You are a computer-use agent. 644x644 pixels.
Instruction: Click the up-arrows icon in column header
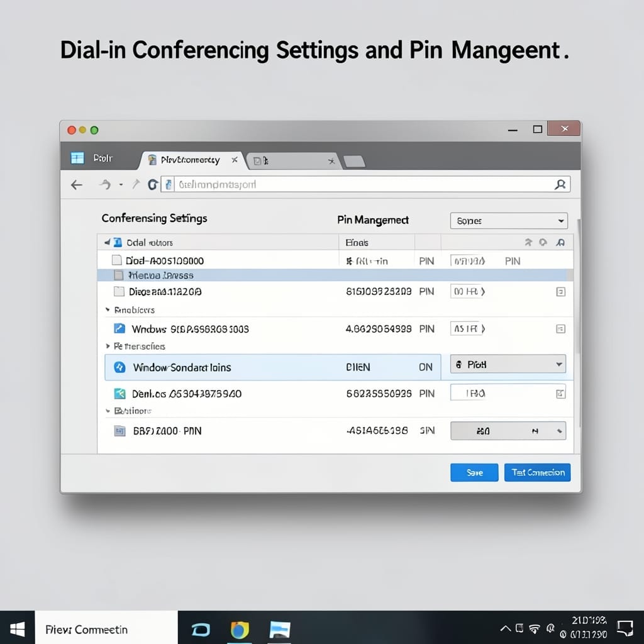(x=528, y=242)
